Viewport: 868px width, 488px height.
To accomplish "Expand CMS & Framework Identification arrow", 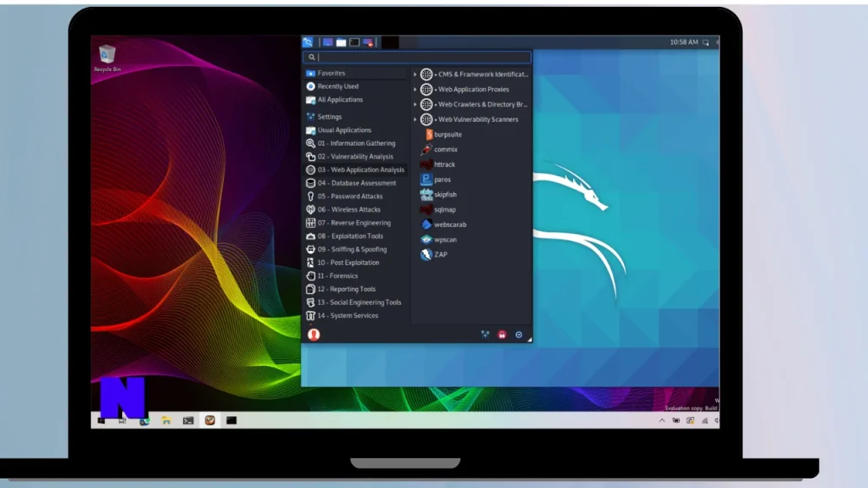I will 415,75.
